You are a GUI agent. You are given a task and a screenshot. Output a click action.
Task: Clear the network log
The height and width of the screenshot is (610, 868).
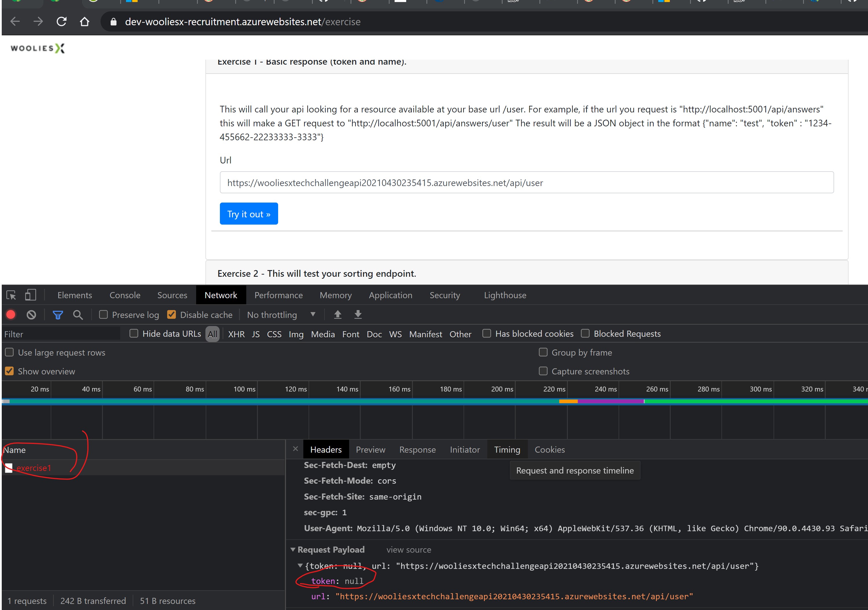click(31, 315)
